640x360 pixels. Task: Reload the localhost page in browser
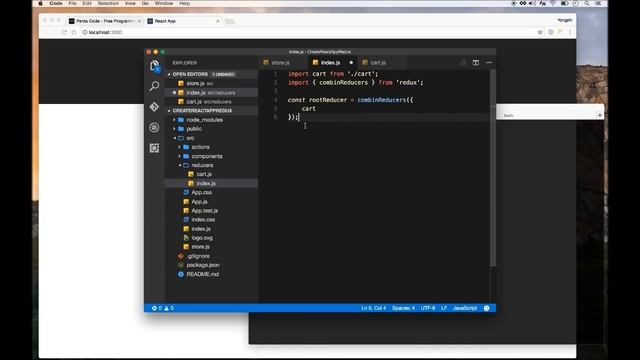click(64, 32)
